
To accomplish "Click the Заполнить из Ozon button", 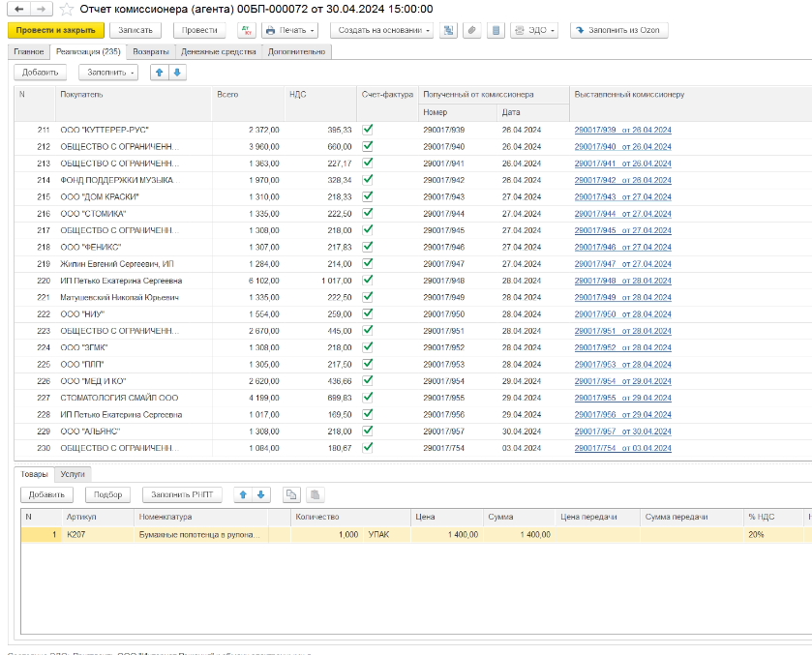I will 619,30.
